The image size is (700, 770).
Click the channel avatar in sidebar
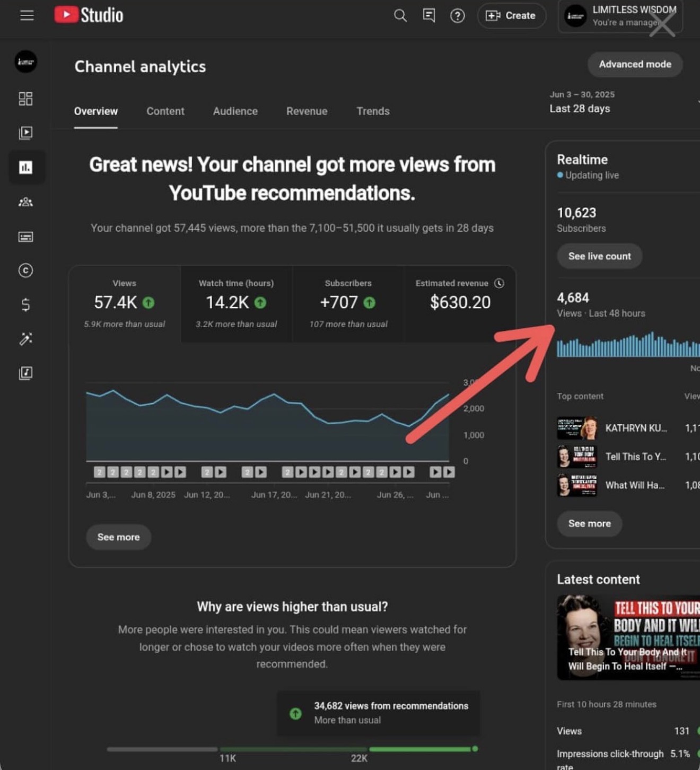[26, 62]
